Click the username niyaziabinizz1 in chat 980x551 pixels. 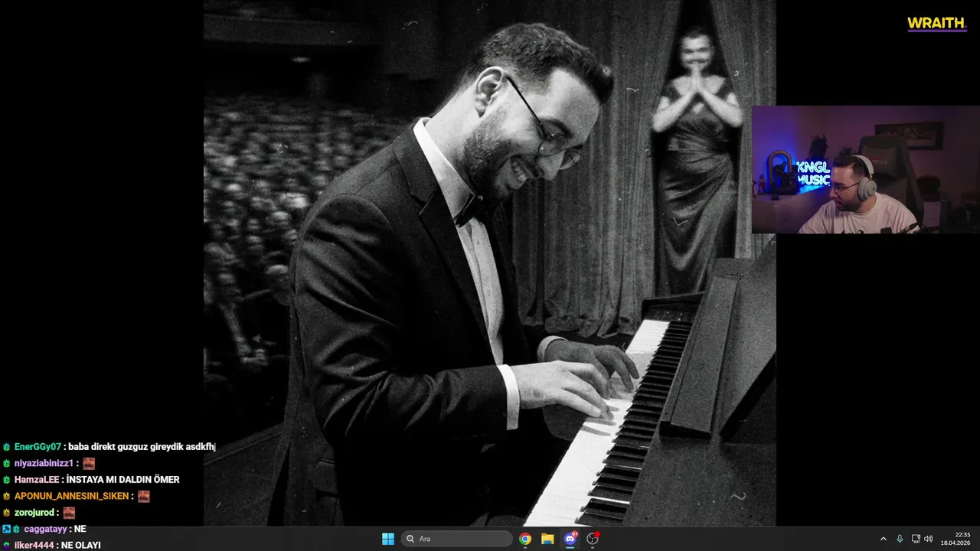(x=44, y=464)
